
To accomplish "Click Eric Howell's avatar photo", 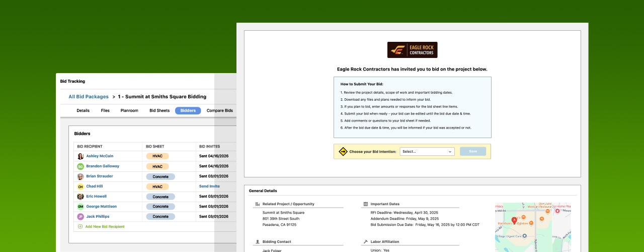I will [x=80, y=197].
